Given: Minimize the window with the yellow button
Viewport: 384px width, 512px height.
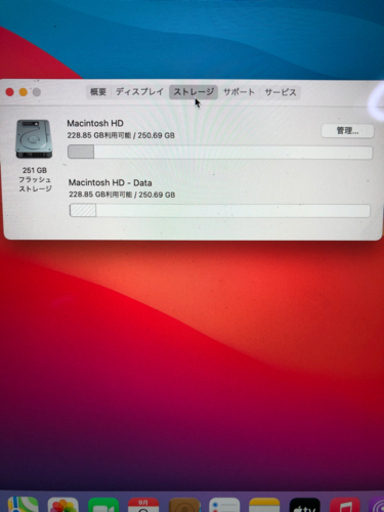Looking at the screenshot, I should point(23,92).
